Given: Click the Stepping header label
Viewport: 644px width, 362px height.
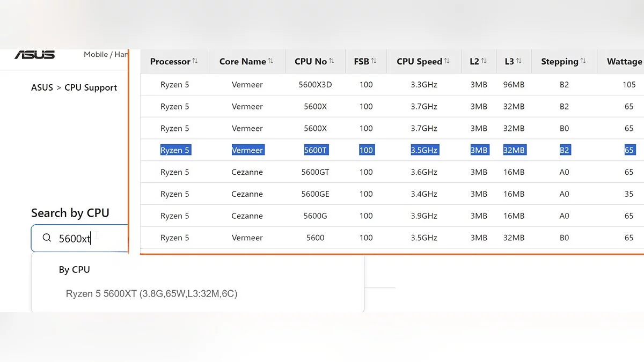Looking at the screenshot, I should (x=560, y=61).
